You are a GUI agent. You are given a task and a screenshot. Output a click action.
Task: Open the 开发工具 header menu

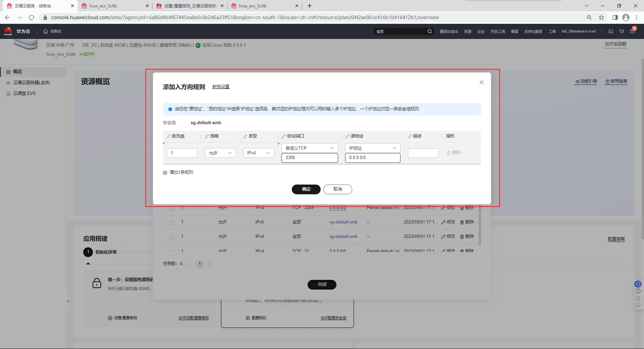[498, 32]
